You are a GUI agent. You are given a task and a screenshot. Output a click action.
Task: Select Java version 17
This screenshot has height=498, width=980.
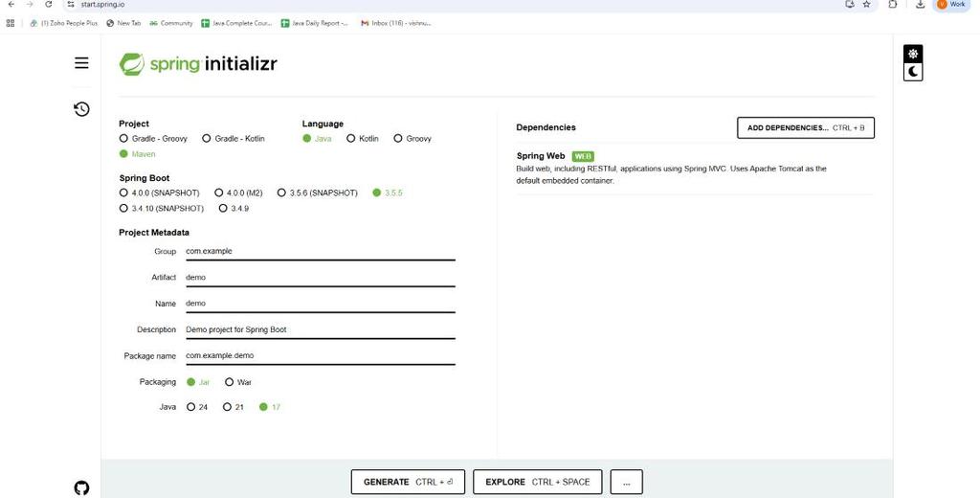click(269, 407)
